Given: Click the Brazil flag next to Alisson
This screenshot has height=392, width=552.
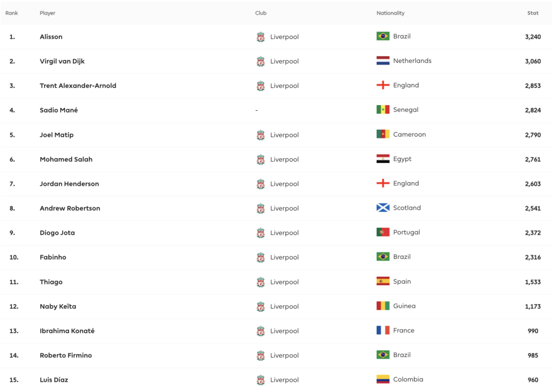Looking at the screenshot, I should click(383, 36).
